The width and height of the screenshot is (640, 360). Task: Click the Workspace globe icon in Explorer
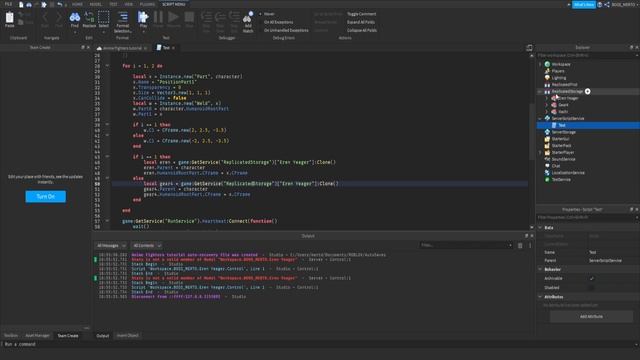547,64
